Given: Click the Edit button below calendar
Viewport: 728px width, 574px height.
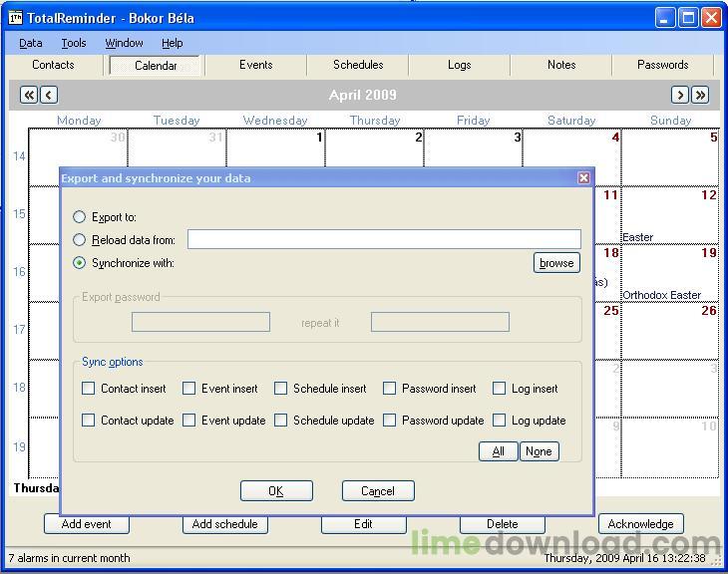Looking at the screenshot, I should [364, 524].
